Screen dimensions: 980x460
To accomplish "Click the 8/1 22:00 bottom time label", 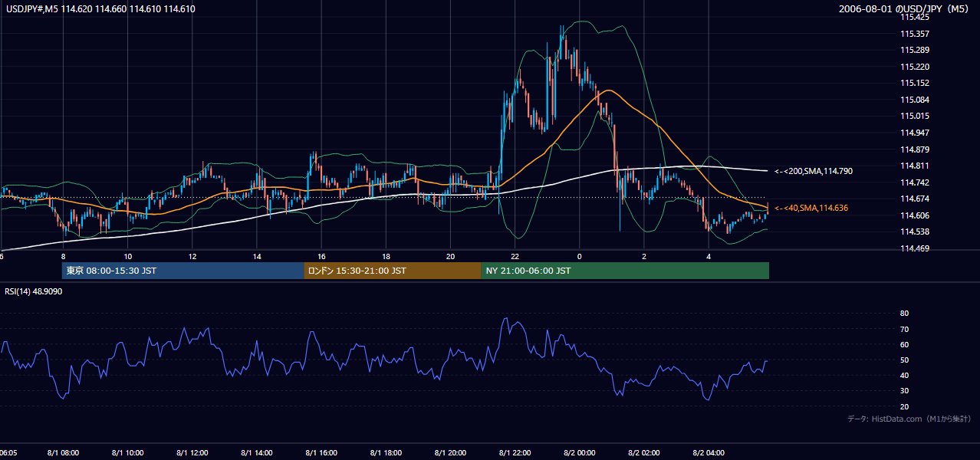I will click(x=515, y=452).
